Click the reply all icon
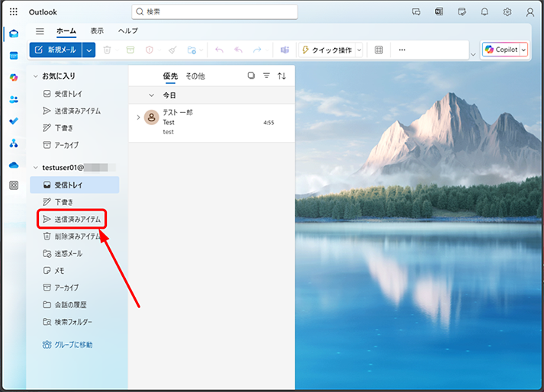This screenshot has height=392, width=544. (238, 50)
